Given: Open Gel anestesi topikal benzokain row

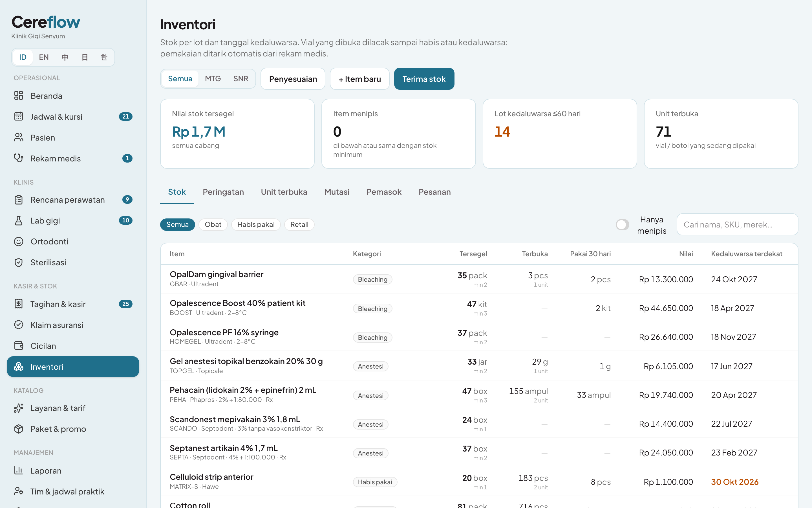Looking at the screenshot, I should pos(479,365).
